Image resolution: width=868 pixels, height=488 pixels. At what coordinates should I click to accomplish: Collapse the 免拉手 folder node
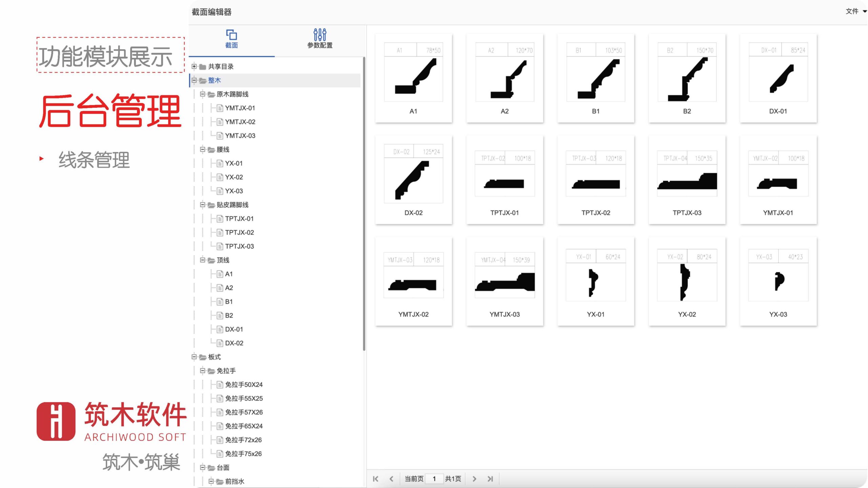coord(202,371)
